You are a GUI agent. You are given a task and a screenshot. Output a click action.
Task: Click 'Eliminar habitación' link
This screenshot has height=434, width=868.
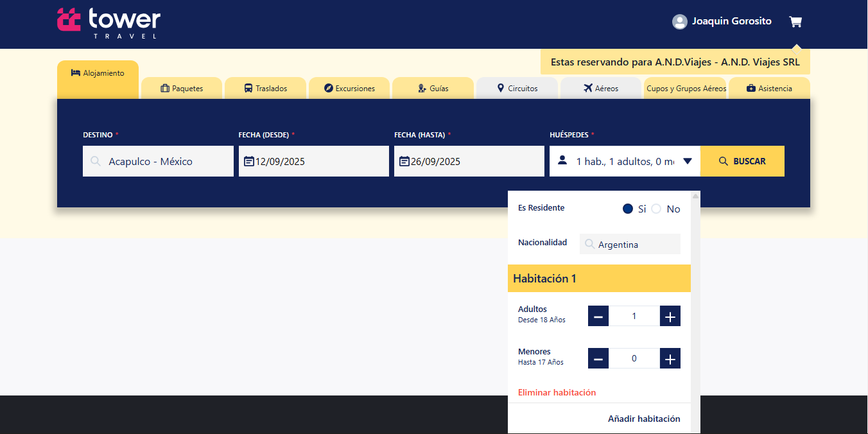(x=557, y=392)
